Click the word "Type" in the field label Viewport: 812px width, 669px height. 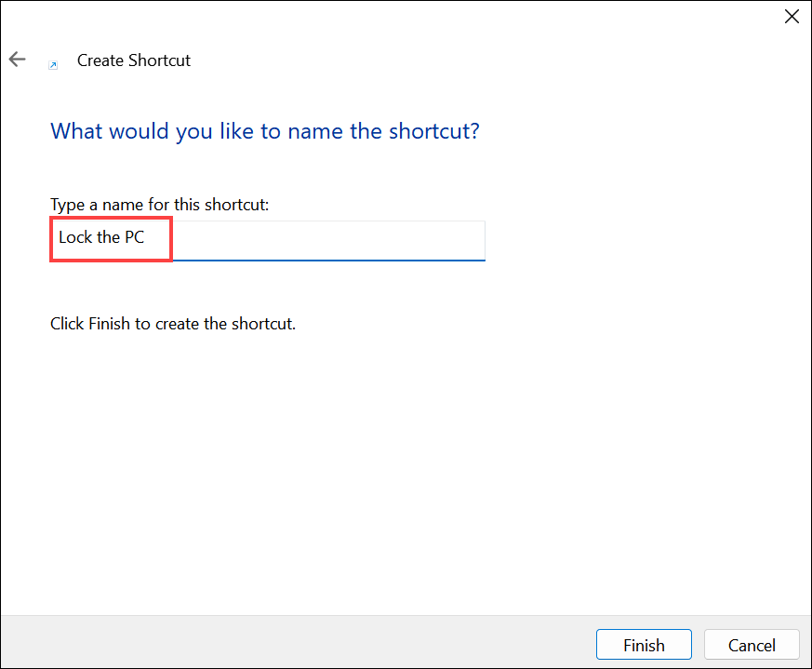pyautogui.click(x=67, y=203)
